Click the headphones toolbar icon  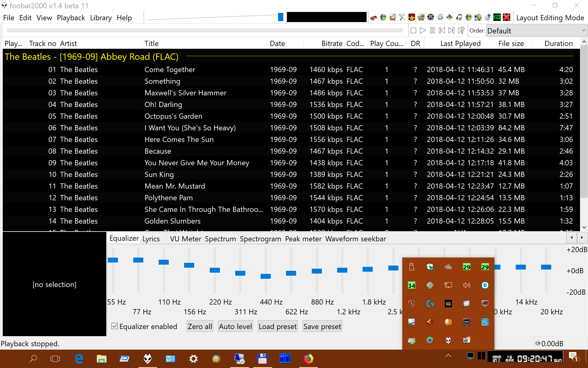click(459, 17)
